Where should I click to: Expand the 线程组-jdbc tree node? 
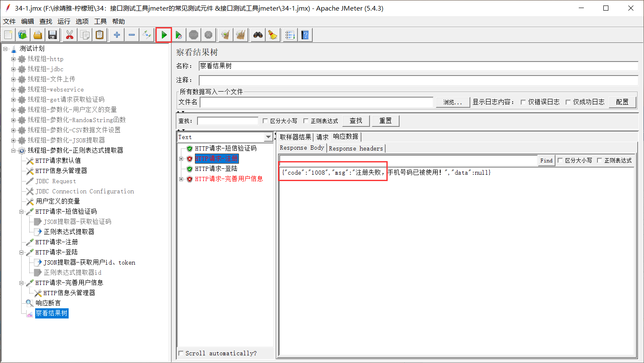pos(13,69)
